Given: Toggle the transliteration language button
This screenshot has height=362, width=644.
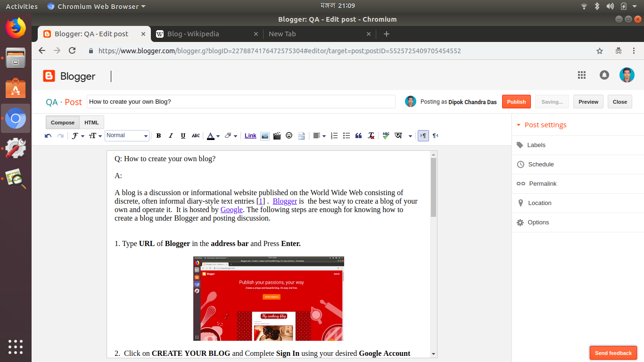Looking at the screenshot, I should point(398,136).
